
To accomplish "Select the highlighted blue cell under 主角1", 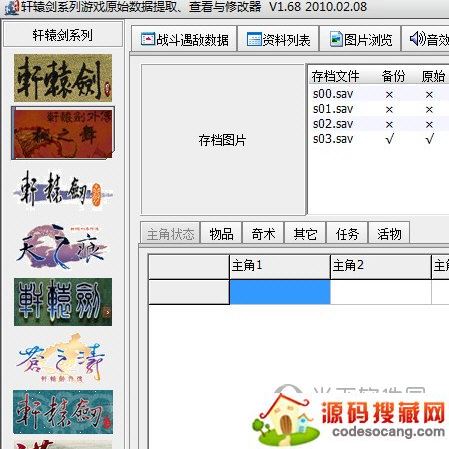I will tap(280, 292).
